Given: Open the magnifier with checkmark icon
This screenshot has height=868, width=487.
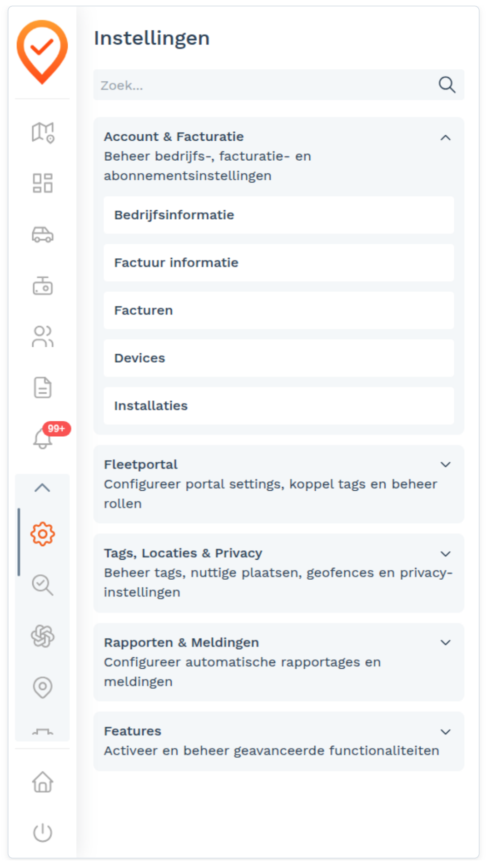Looking at the screenshot, I should [x=43, y=585].
